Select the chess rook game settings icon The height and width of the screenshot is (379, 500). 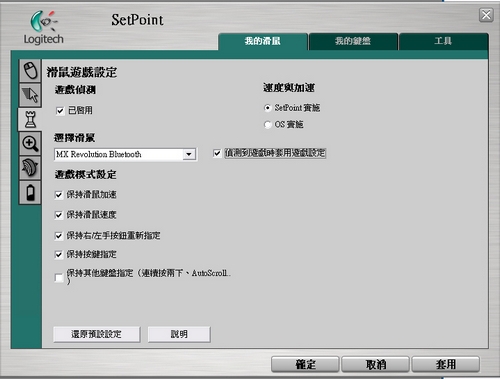[x=30, y=119]
